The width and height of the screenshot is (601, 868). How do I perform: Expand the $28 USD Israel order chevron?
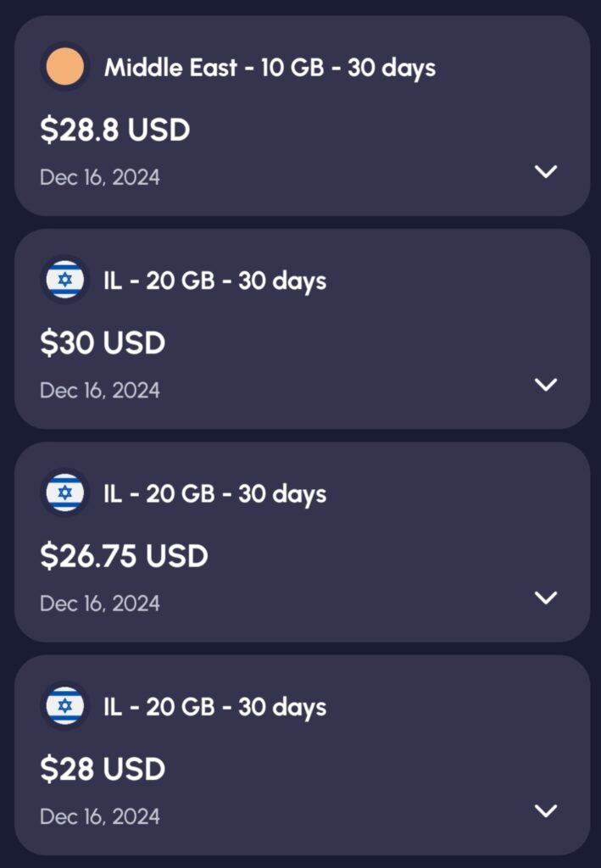(546, 811)
